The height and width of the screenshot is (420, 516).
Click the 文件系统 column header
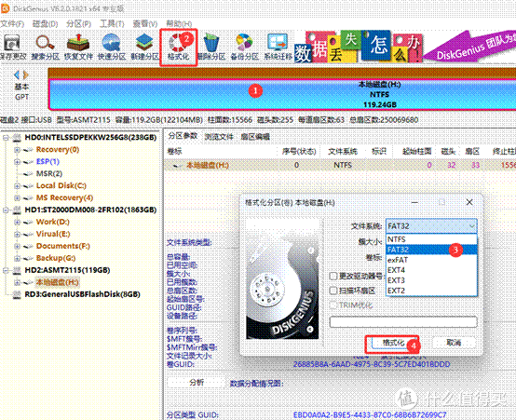(x=342, y=152)
